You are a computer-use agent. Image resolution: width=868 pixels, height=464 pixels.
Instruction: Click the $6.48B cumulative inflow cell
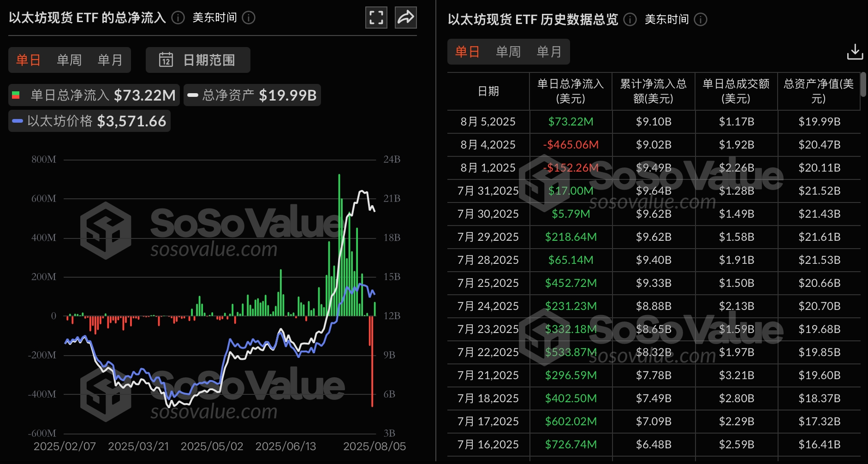[654, 445]
